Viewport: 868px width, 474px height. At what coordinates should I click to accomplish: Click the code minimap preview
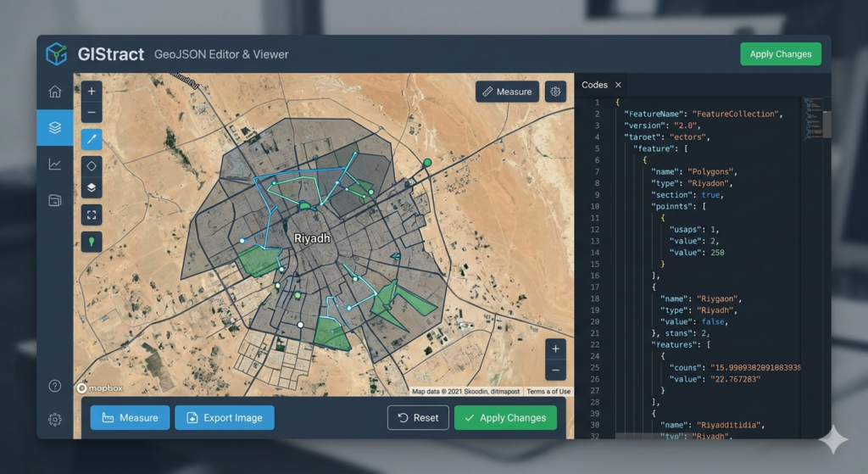click(813, 118)
